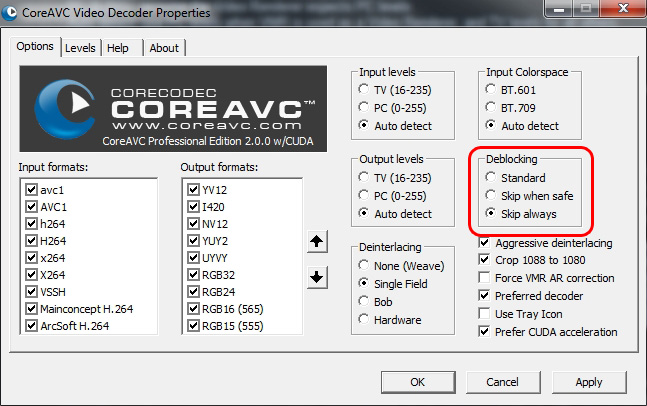Uncheck Mainconcept H.264 input format

31,309
